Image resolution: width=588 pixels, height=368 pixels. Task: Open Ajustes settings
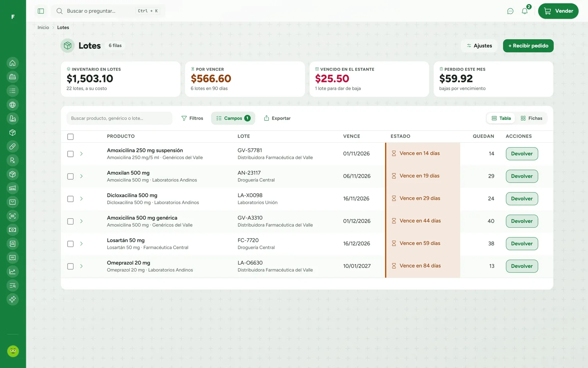pyautogui.click(x=479, y=46)
